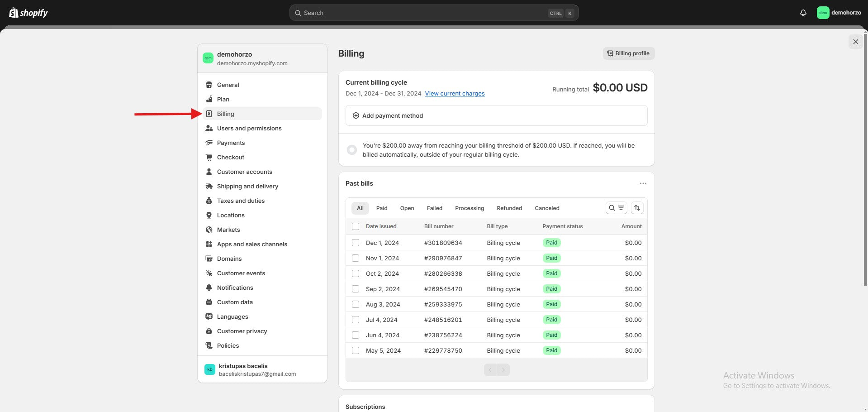Click the sort bills icon button
The height and width of the screenshot is (412, 868).
pyautogui.click(x=637, y=208)
